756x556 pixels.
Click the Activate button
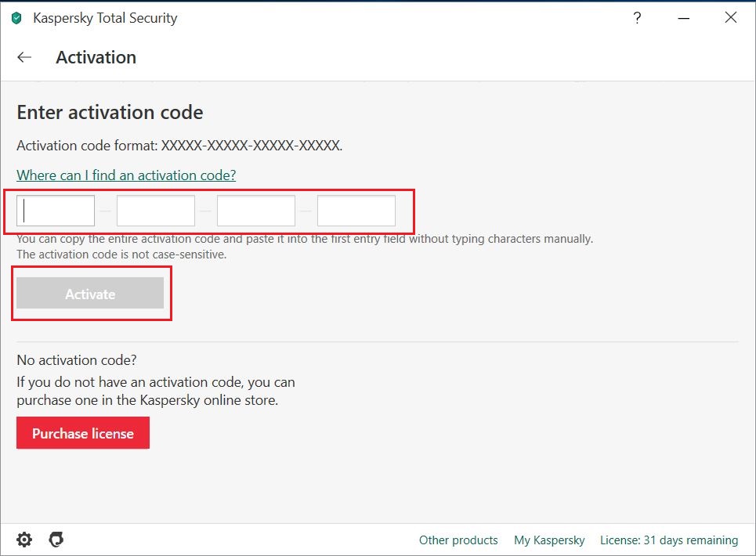coord(90,293)
